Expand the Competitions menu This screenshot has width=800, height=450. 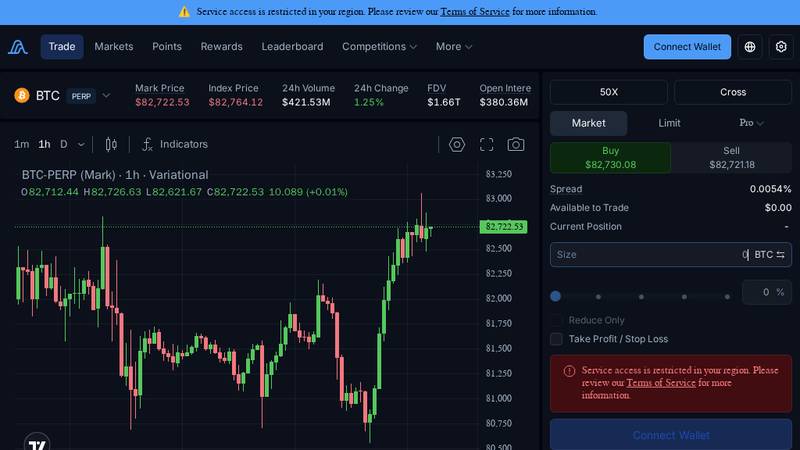[379, 46]
